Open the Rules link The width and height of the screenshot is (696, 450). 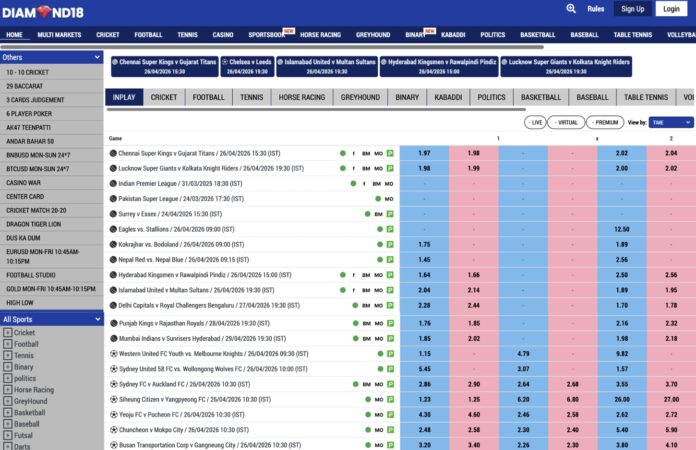click(x=596, y=9)
